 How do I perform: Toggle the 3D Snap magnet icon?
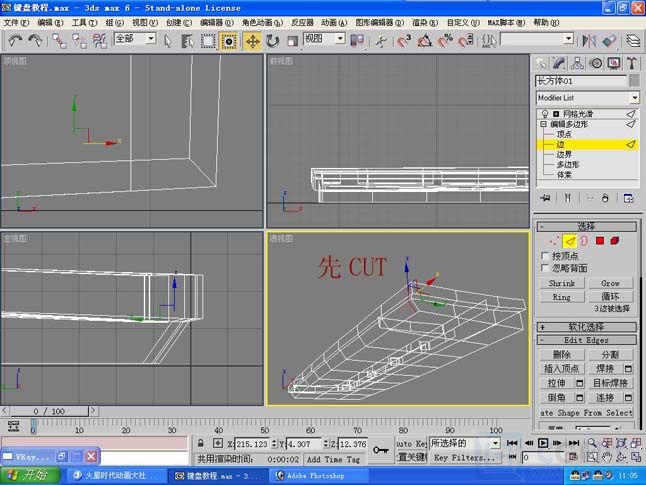pyautogui.click(x=404, y=41)
